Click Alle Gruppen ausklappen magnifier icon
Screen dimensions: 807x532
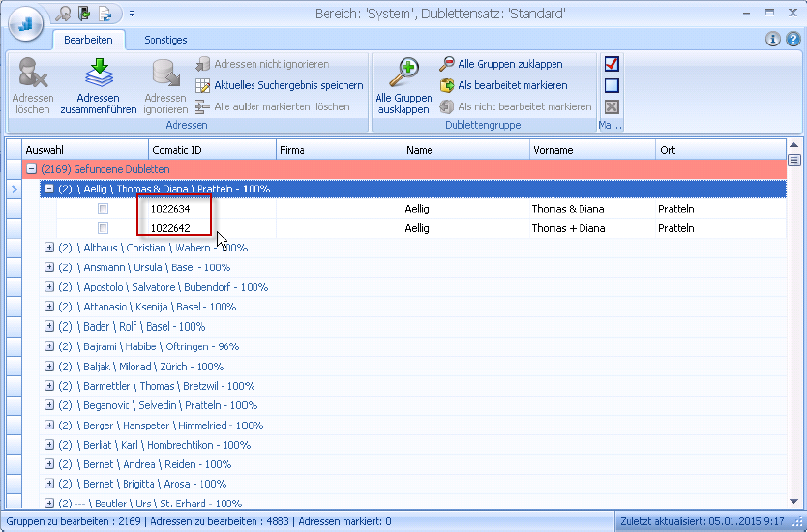(x=403, y=74)
